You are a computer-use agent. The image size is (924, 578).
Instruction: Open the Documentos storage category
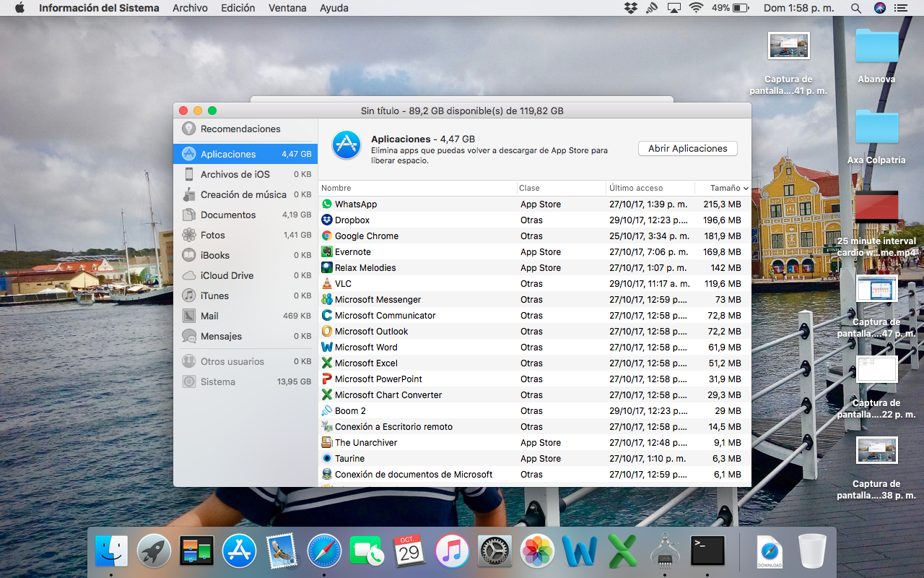pyautogui.click(x=227, y=215)
